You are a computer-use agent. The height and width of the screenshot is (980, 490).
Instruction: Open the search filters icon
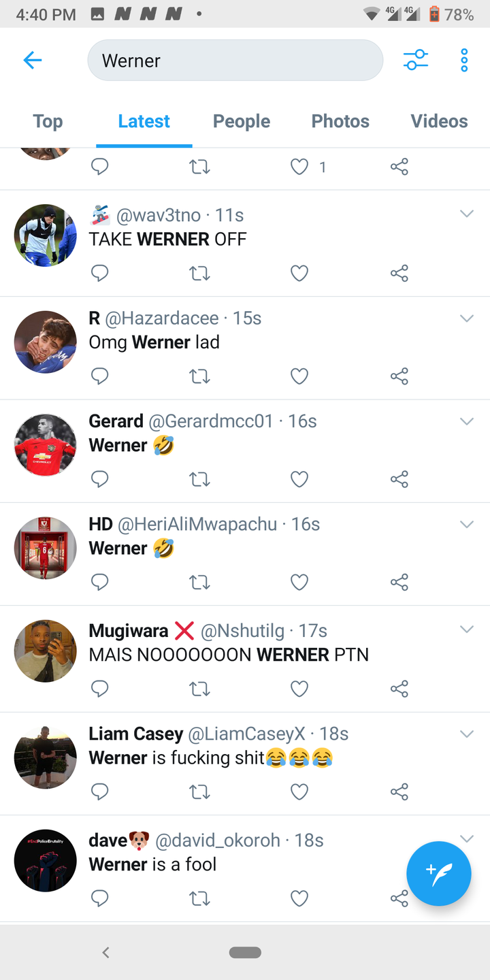point(415,60)
